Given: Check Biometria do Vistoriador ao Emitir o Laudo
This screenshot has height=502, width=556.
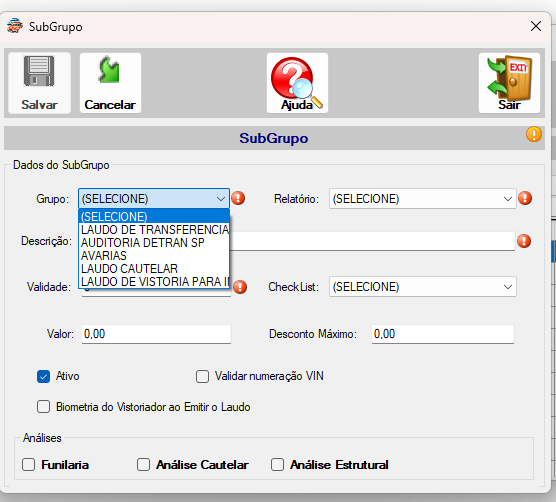Looking at the screenshot, I should (x=43, y=407).
